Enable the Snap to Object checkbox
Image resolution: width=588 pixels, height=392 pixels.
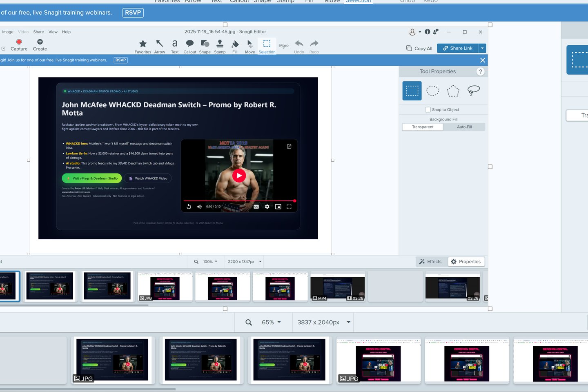428,109
